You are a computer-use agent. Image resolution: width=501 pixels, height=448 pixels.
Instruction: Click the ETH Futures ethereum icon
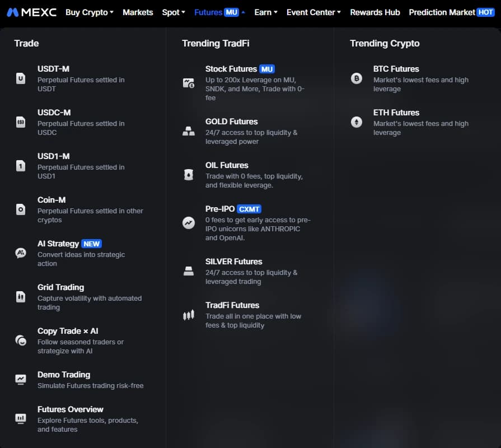[x=357, y=122]
